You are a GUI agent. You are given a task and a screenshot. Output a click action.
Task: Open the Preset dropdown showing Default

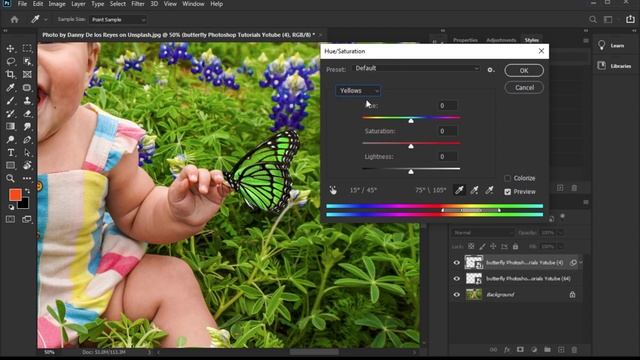point(416,69)
